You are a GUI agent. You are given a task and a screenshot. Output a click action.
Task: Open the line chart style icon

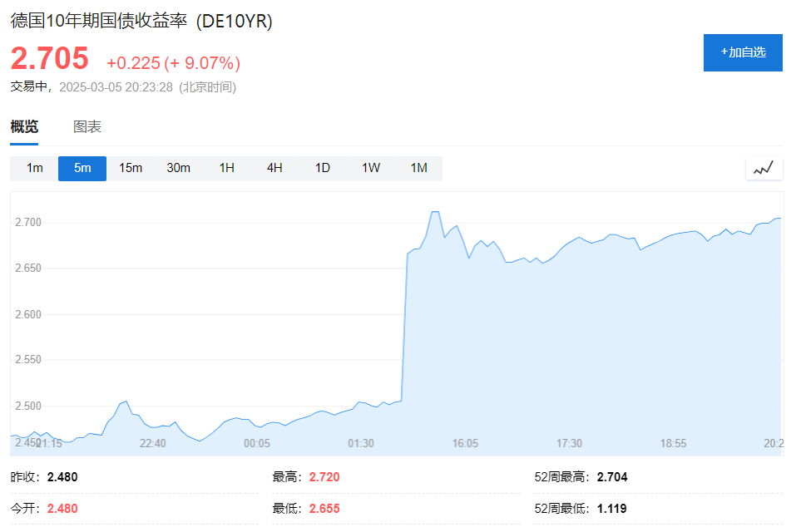coord(763,167)
